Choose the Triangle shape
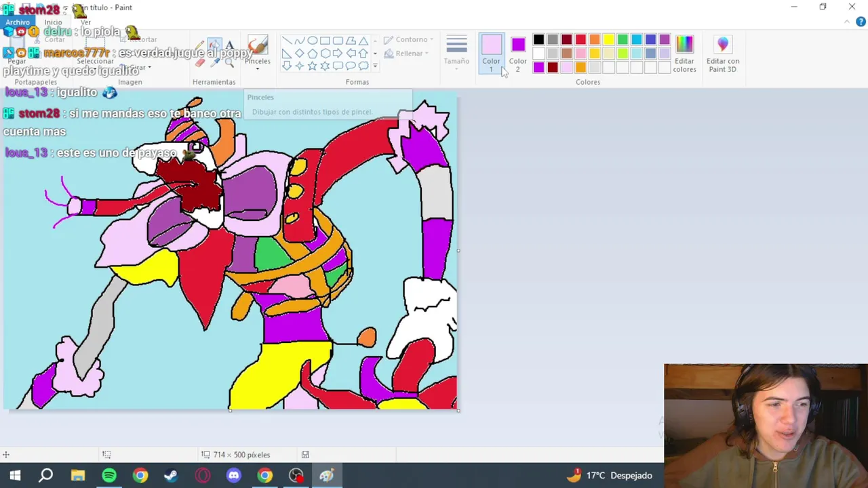Image resolution: width=868 pixels, height=488 pixels. pos(363,41)
